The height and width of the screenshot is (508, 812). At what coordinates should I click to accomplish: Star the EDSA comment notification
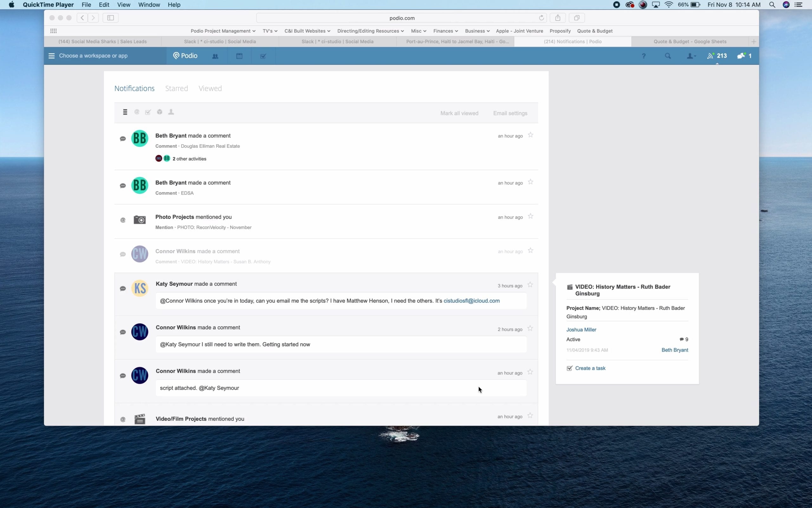click(530, 182)
